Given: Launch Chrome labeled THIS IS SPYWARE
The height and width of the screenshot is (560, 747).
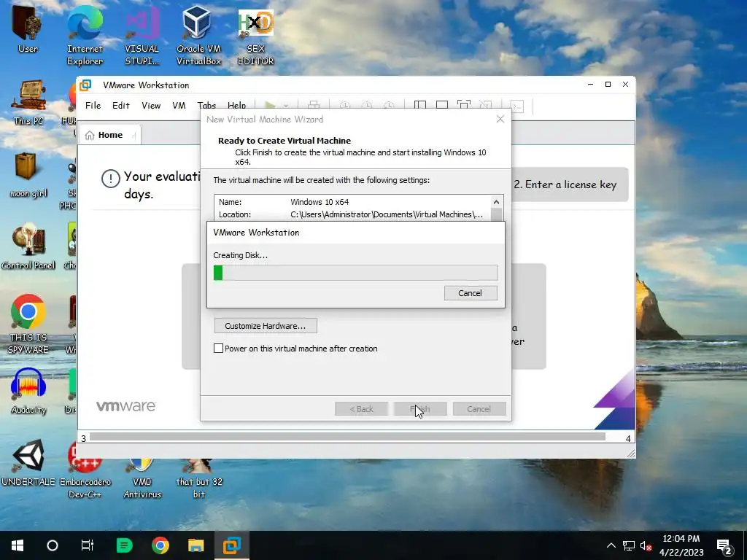Looking at the screenshot, I should point(28,324).
